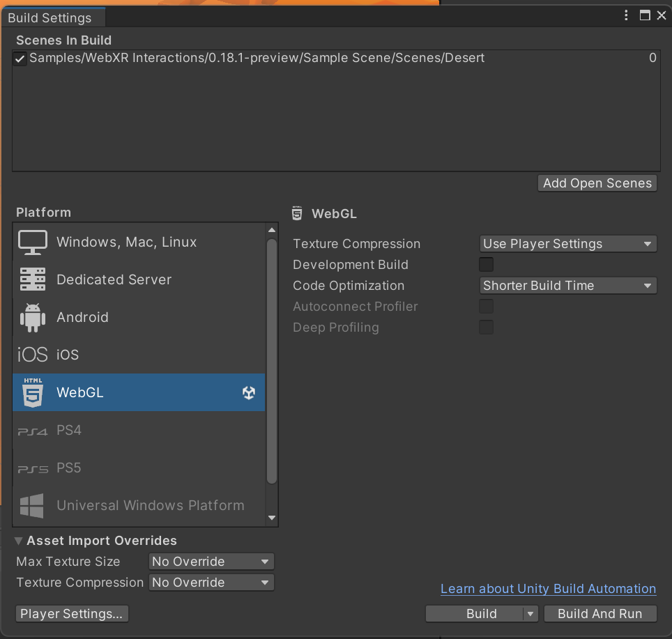Click the Code Optimization label

pos(349,286)
